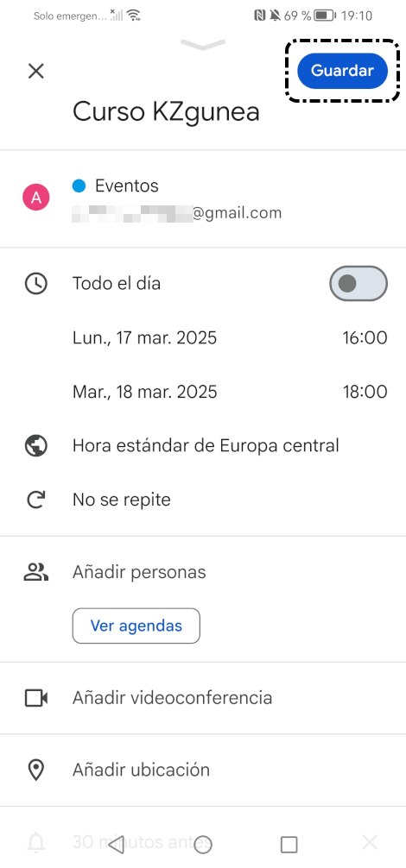Open start date Lun., 17 mar. 2025
This screenshot has width=406, height=868.
click(144, 337)
